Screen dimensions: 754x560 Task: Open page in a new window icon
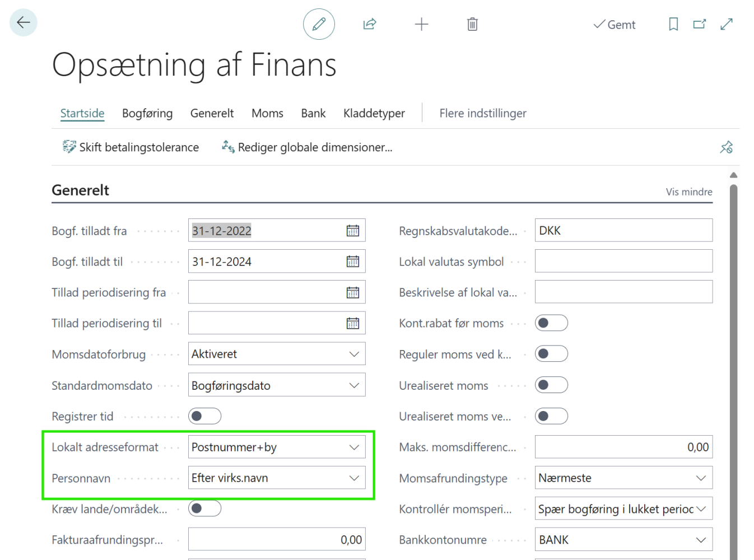(x=700, y=24)
